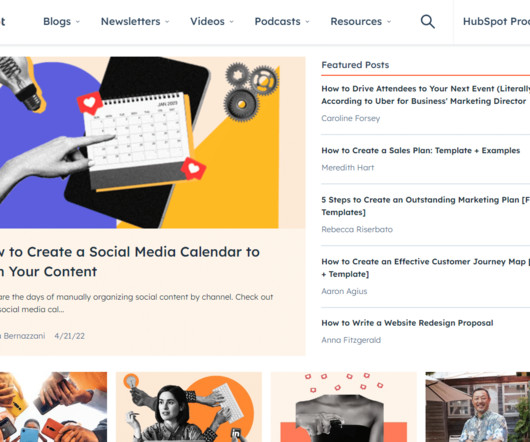Select the Bernazzani author name
530x442 pixels.
tap(23, 336)
